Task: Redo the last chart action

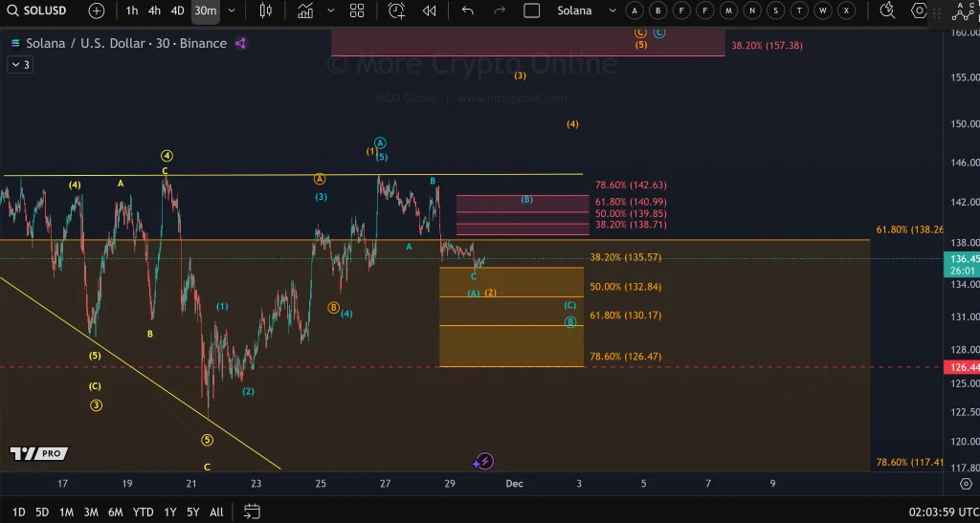Action: pos(500,11)
